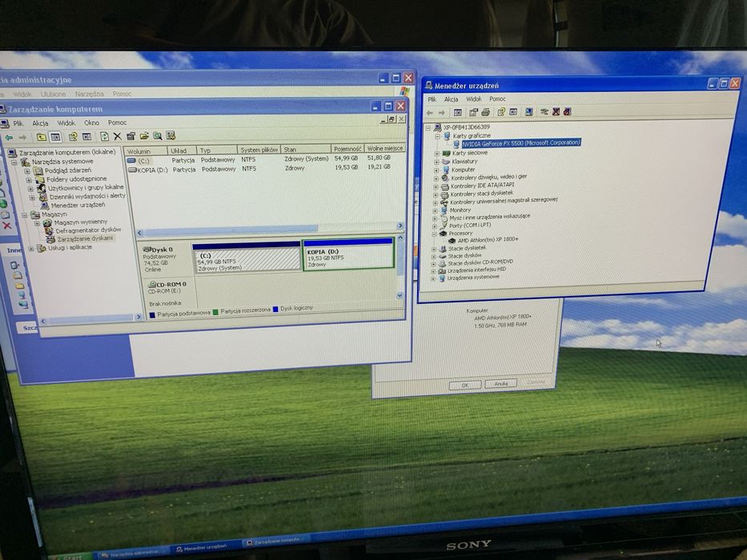Collapse Karty graficzne in Menedżer urządzeń
Image resolution: width=747 pixels, height=560 pixels.
coord(437,136)
